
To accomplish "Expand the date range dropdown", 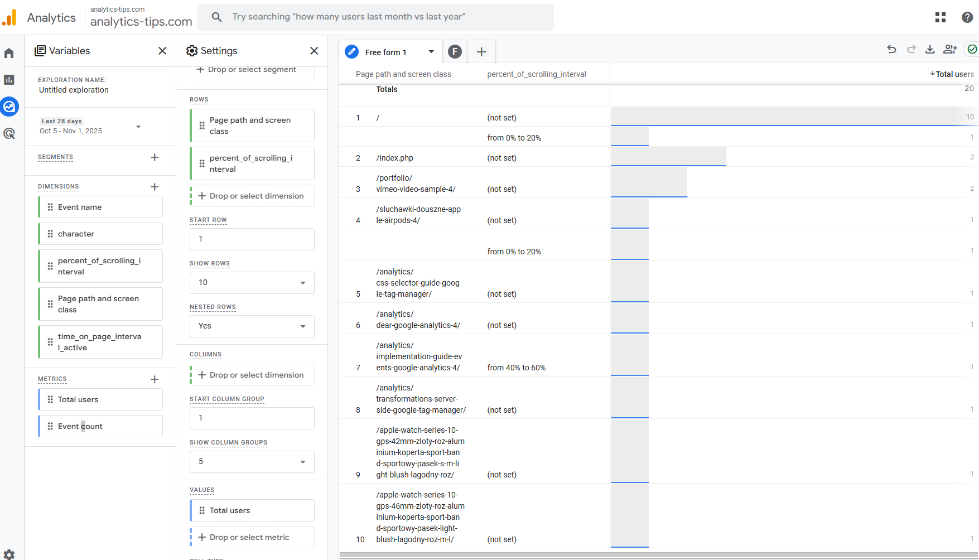I will 138,127.
